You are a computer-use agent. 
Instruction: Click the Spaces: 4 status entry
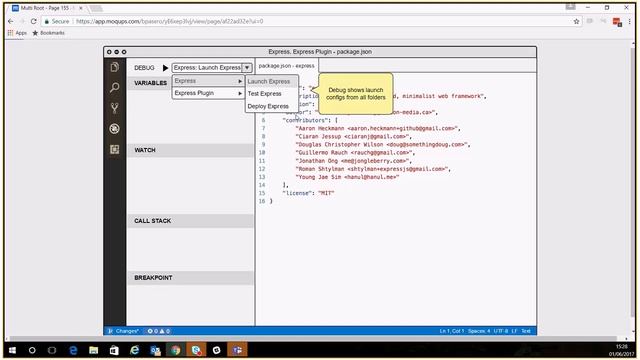coord(479,331)
